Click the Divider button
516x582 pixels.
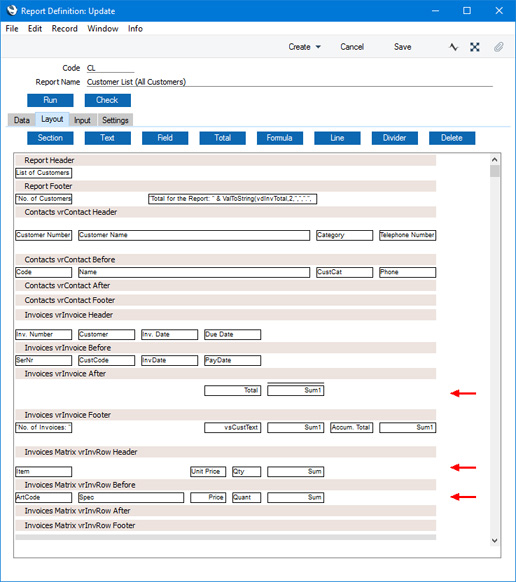(395, 138)
